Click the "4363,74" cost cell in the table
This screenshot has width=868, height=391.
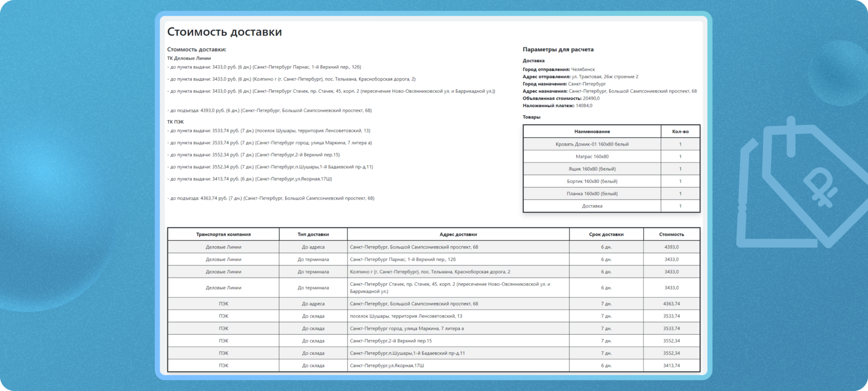pyautogui.click(x=671, y=304)
